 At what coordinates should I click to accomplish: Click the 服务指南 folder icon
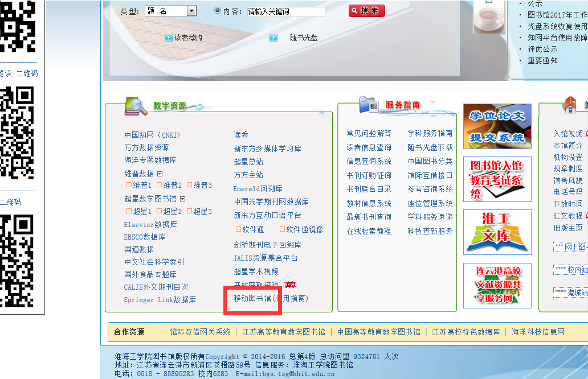369,105
